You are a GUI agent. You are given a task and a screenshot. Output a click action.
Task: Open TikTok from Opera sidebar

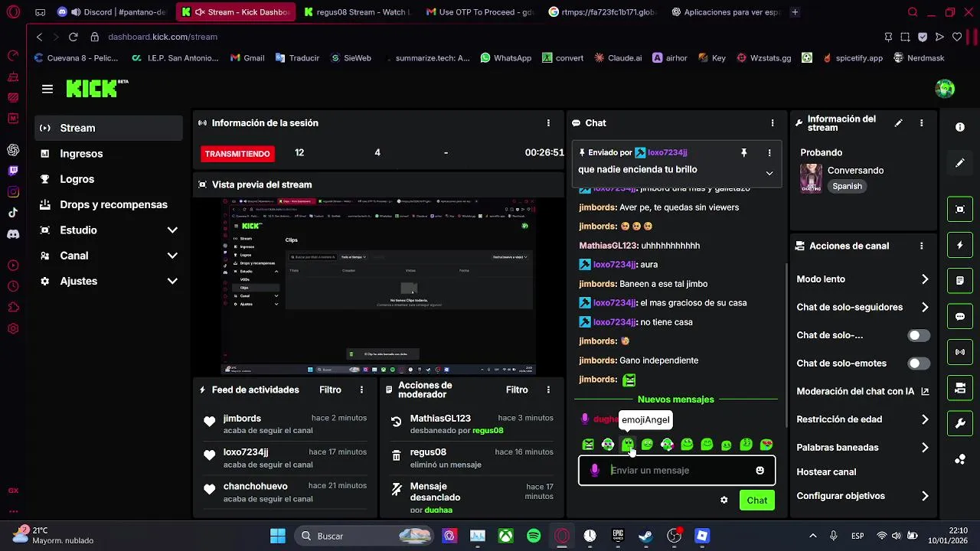(13, 213)
